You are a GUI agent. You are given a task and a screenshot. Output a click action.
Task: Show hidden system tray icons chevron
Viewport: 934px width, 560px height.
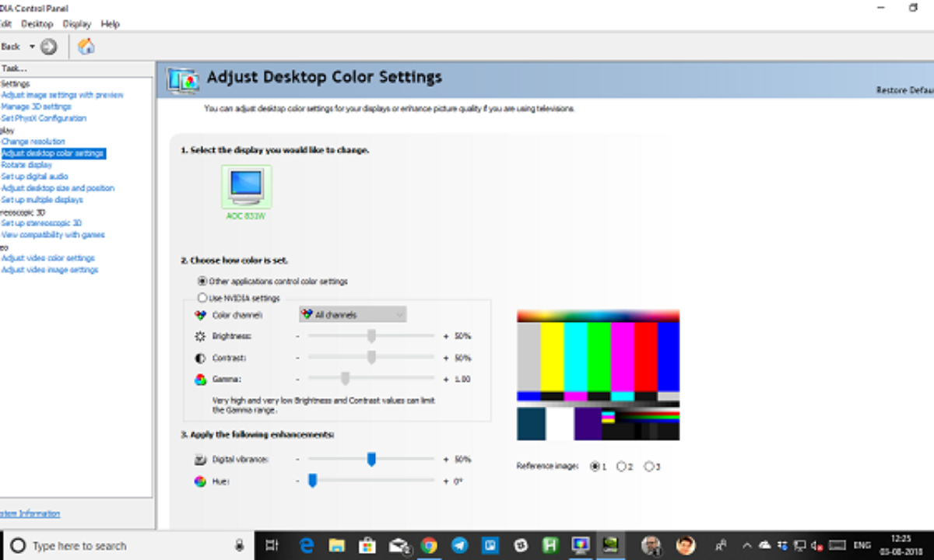[747, 545]
